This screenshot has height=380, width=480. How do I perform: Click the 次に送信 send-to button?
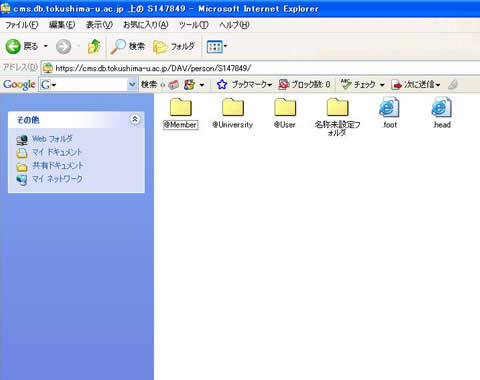point(416,85)
